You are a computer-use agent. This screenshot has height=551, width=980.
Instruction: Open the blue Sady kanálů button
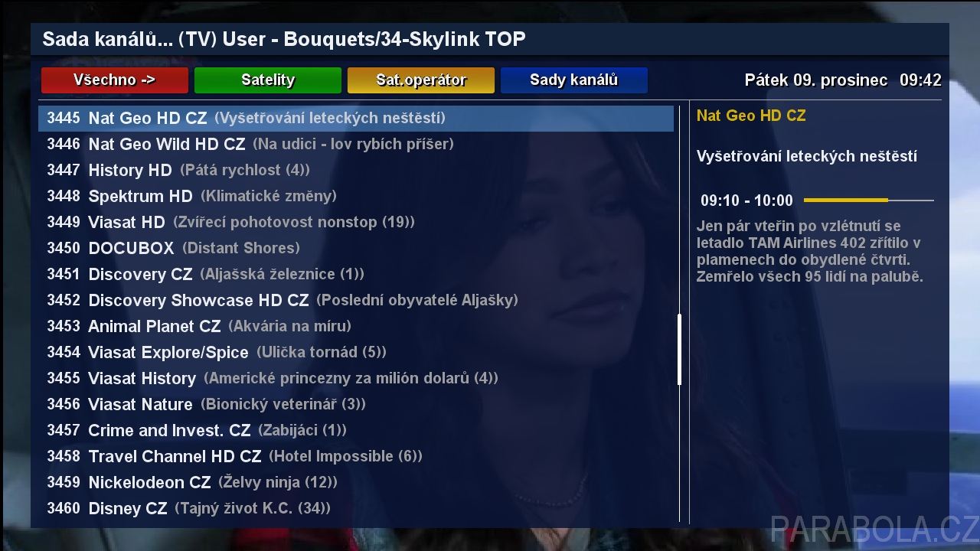coord(574,80)
